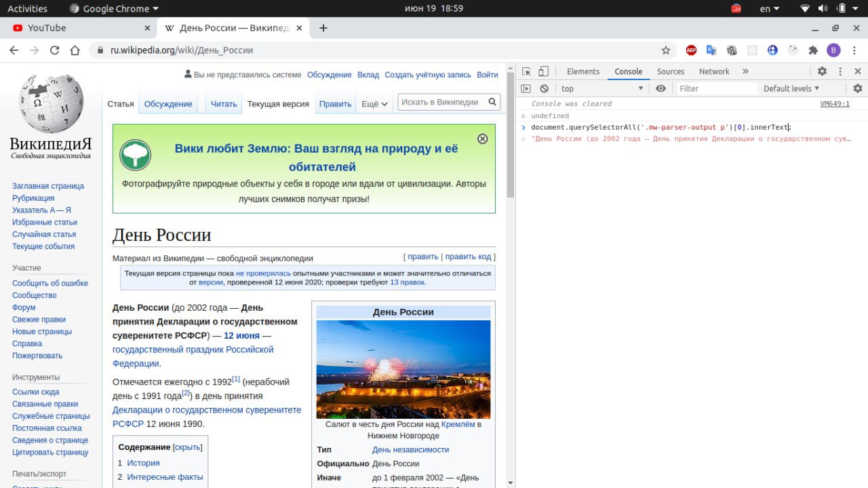Select the Console tab
The height and width of the screenshot is (488, 868).
[629, 71]
